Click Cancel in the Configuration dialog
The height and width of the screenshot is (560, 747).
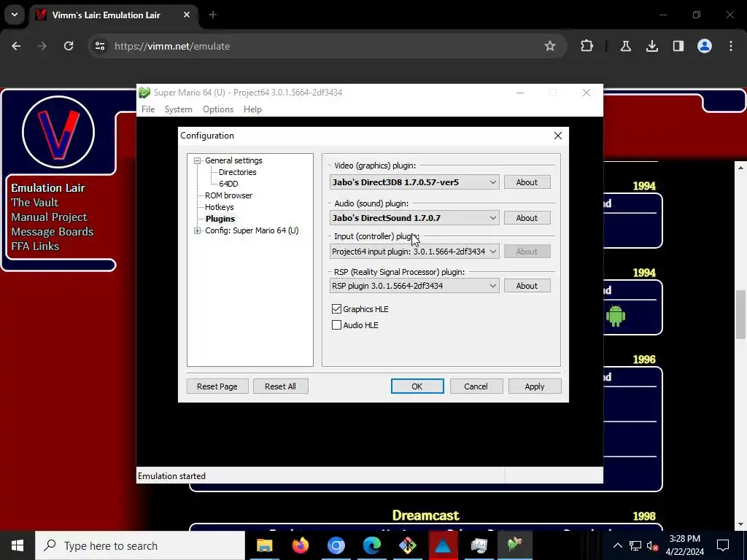[476, 386]
